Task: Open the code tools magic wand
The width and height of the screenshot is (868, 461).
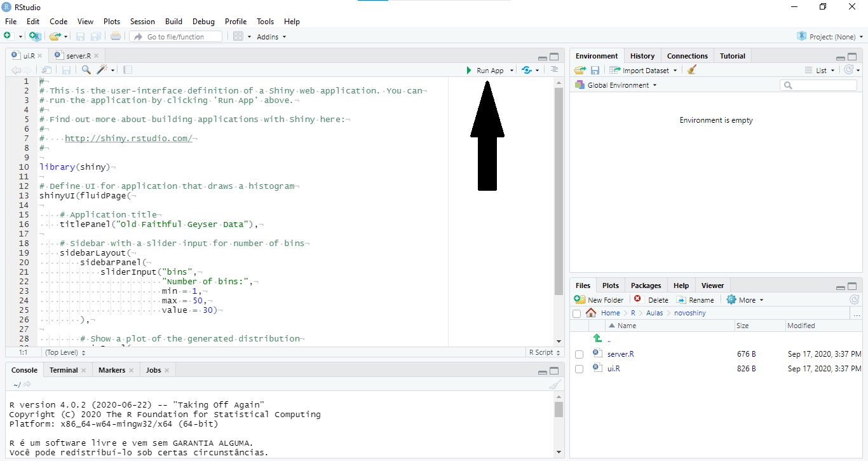Action: [x=102, y=70]
